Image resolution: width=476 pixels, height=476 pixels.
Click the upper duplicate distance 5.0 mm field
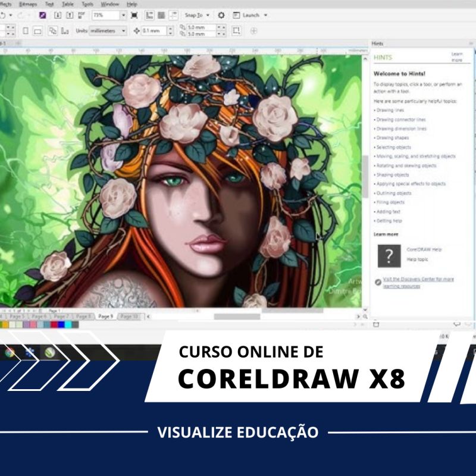(201, 27)
